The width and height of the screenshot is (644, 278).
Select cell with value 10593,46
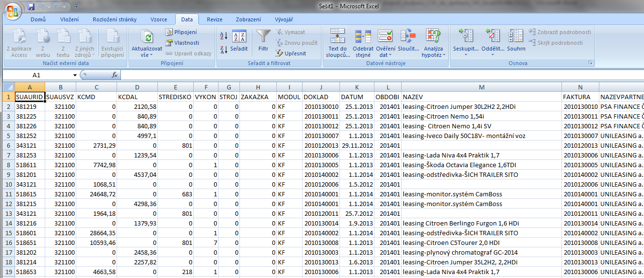pyautogui.click(x=96, y=243)
